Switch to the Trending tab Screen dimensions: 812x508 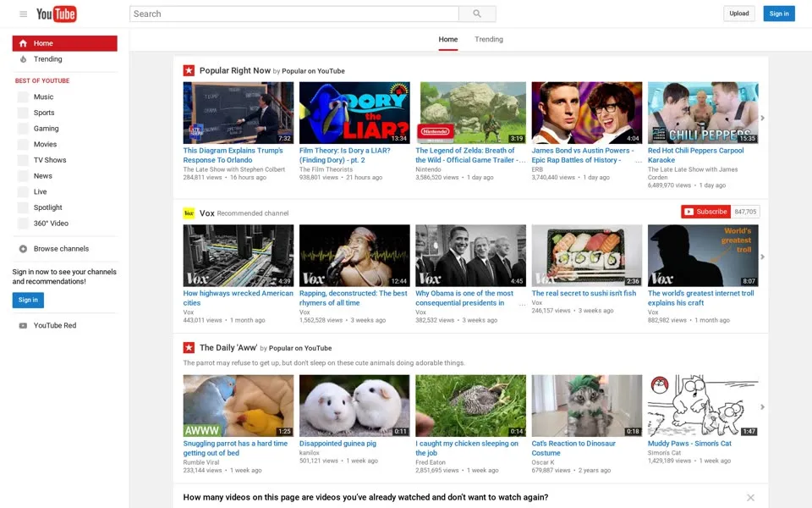click(489, 40)
